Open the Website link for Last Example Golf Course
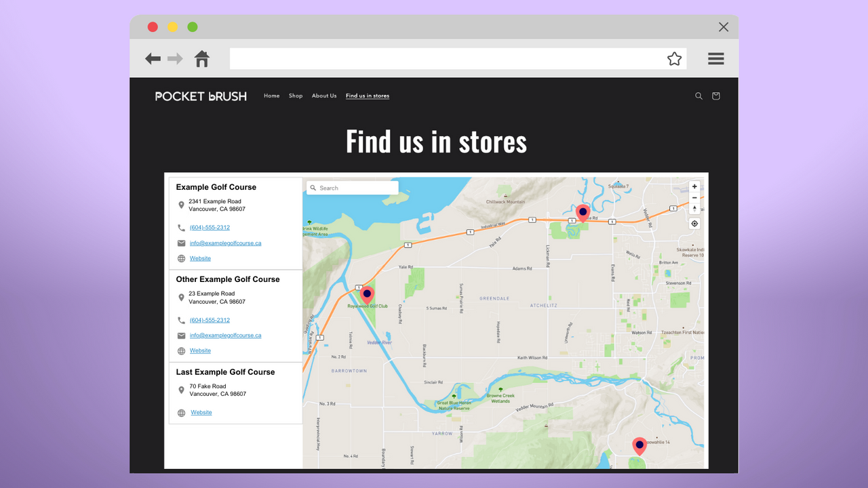 pos(201,412)
